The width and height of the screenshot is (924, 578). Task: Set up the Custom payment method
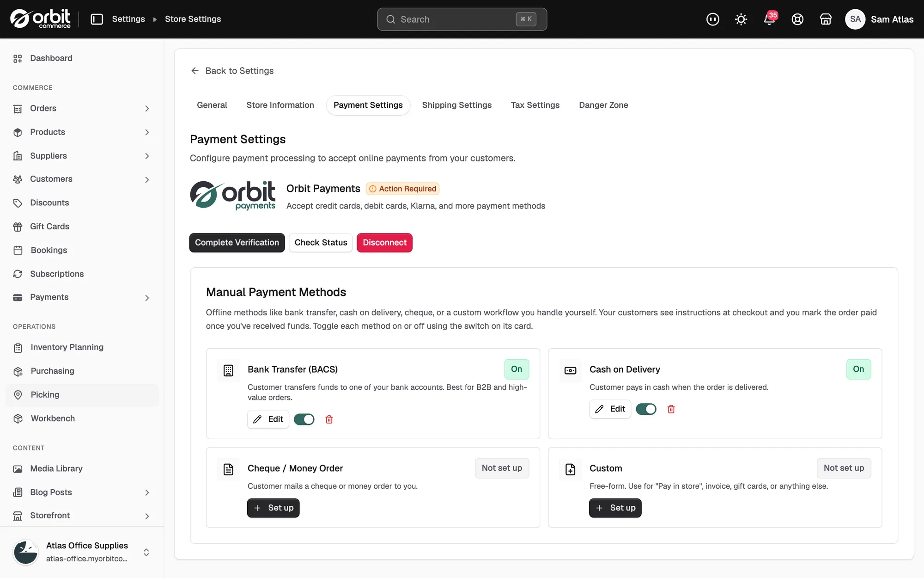615,508
